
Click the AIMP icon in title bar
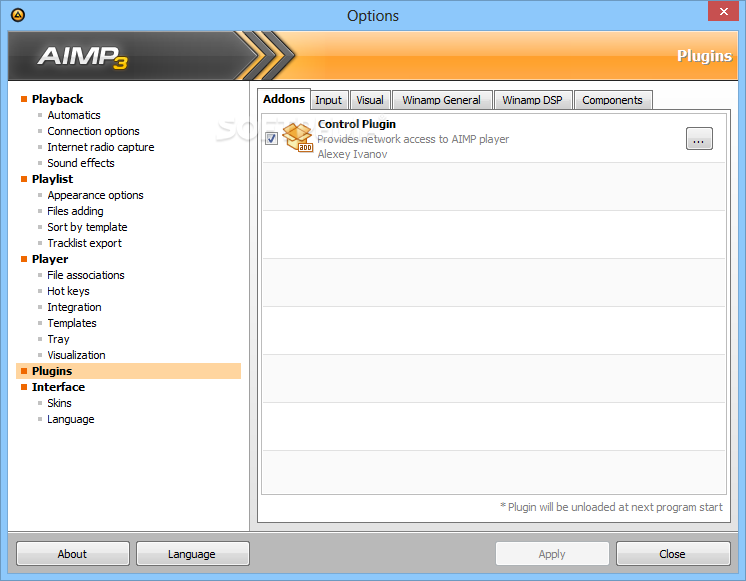18,15
